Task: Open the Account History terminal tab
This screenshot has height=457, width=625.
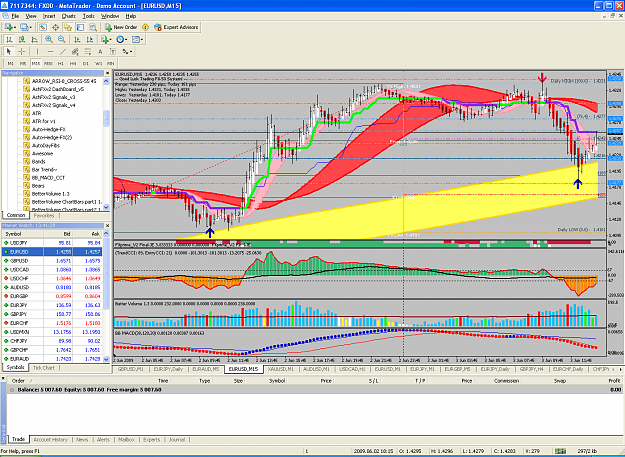Action: pyautogui.click(x=51, y=439)
